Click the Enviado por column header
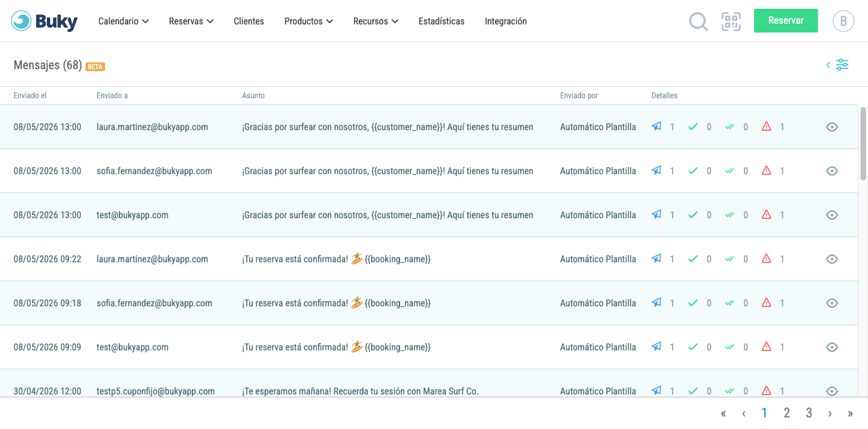Screen dimensions: 868x429 tap(579, 96)
